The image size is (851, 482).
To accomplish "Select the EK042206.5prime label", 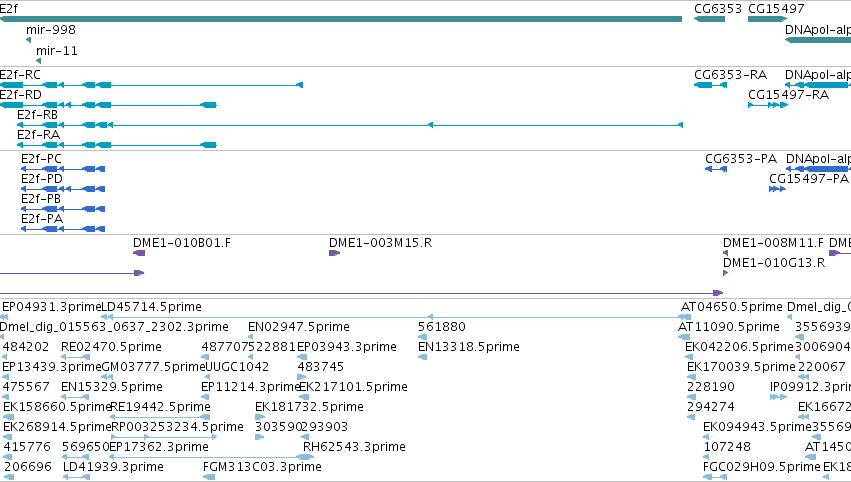I will pyautogui.click(x=740, y=347).
